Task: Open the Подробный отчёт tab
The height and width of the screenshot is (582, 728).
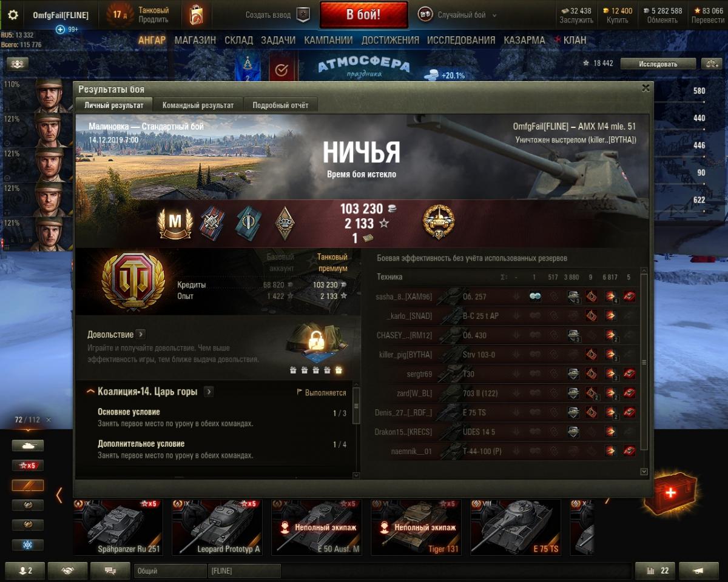Action: click(280, 105)
